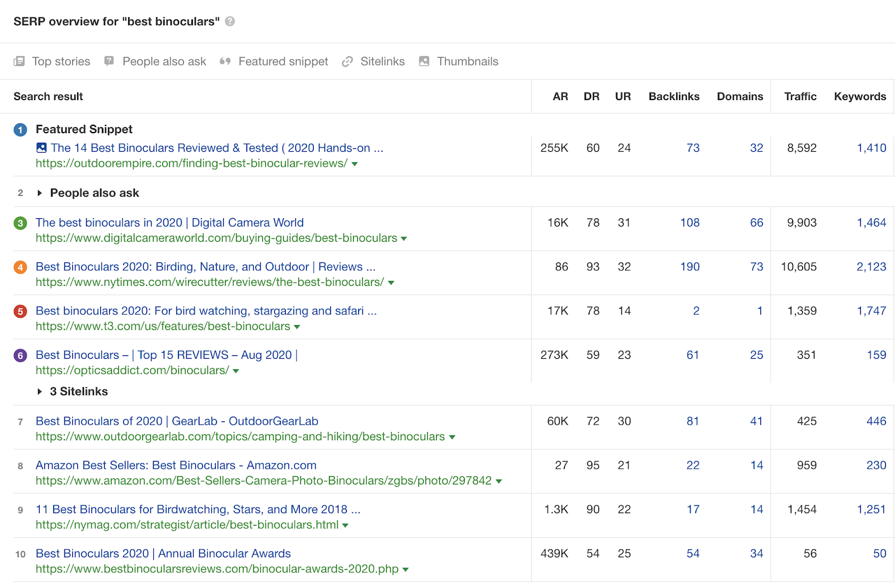Open dropdown next to digitalcameraworld.com URL
This screenshot has width=895, height=588.
point(404,239)
